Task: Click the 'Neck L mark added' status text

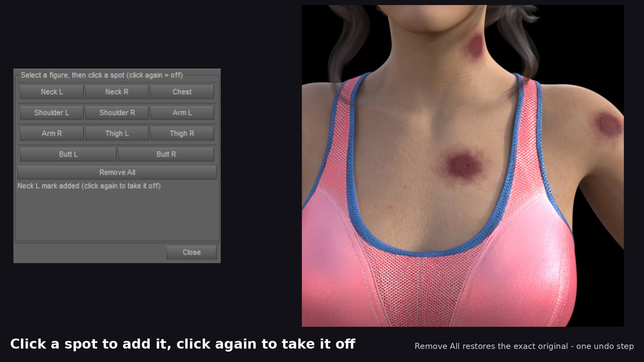Action: 89,186
